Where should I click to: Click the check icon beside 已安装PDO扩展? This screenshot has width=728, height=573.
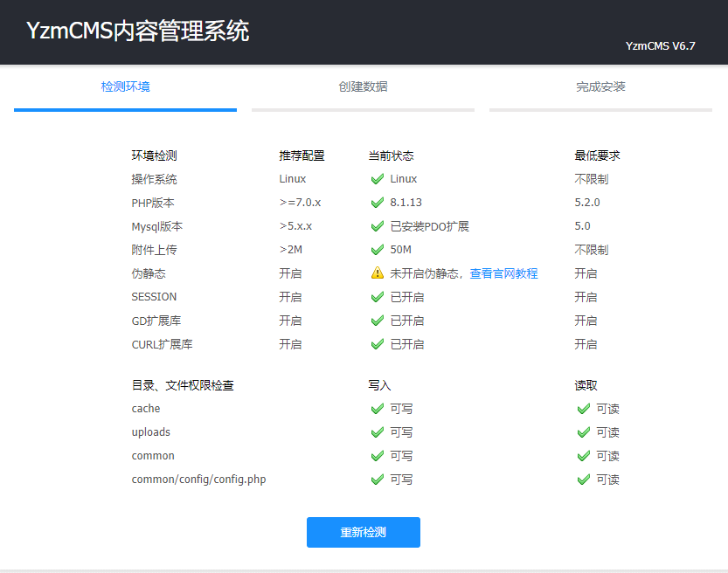[x=378, y=226]
